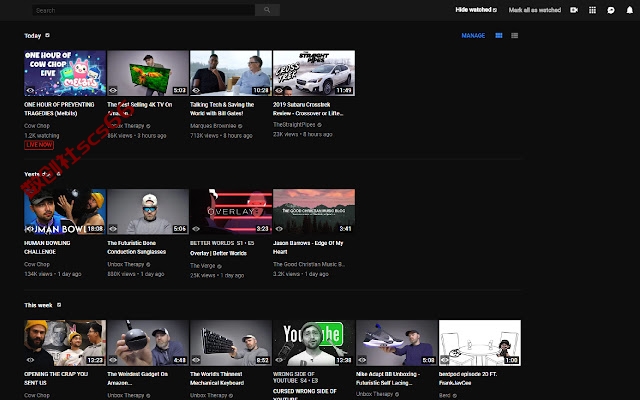Screen dimensions: 640x400
Task: Open title Jason Barrows - Edge Of My Heart
Action: coord(308,247)
